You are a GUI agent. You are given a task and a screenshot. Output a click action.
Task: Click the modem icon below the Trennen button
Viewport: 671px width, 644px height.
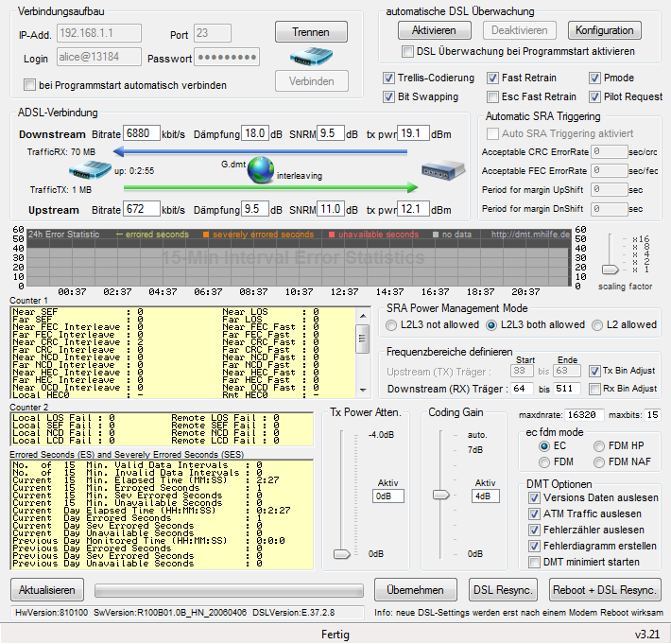(x=311, y=57)
